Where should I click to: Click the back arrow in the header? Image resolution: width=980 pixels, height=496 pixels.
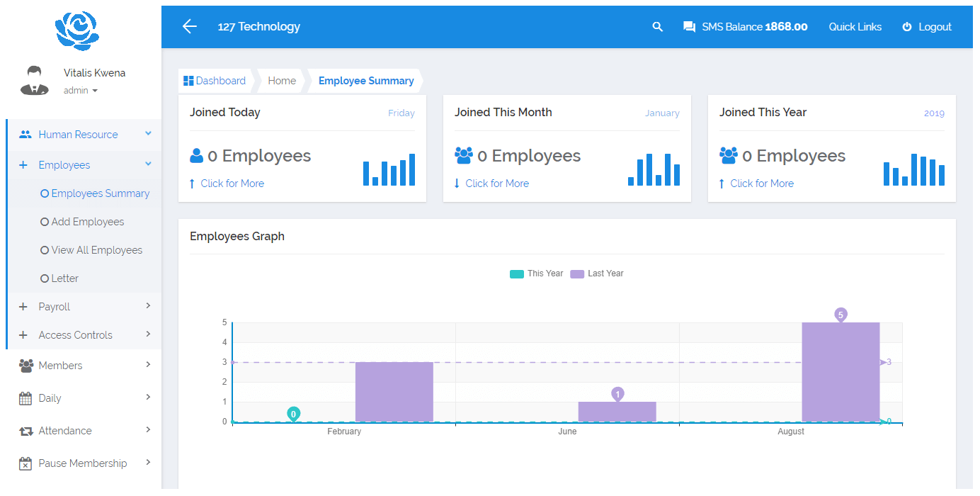pyautogui.click(x=189, y=27)
